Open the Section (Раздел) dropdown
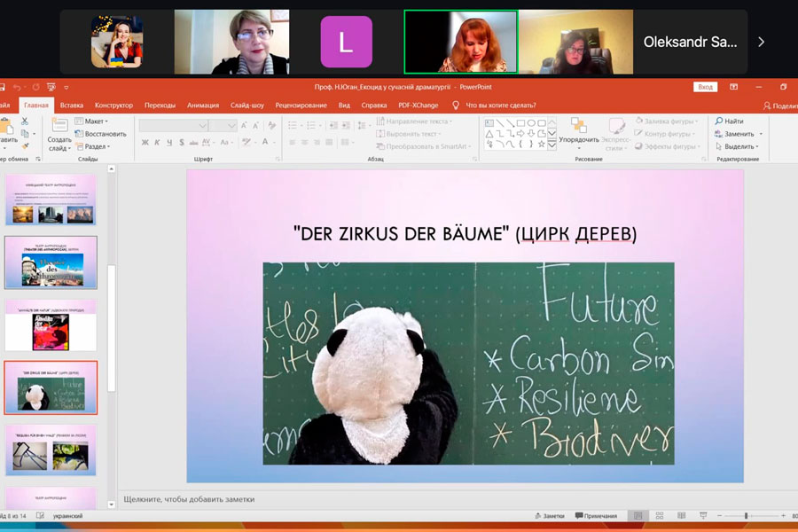Screen dimensions: 798x532 click(94, 146)
